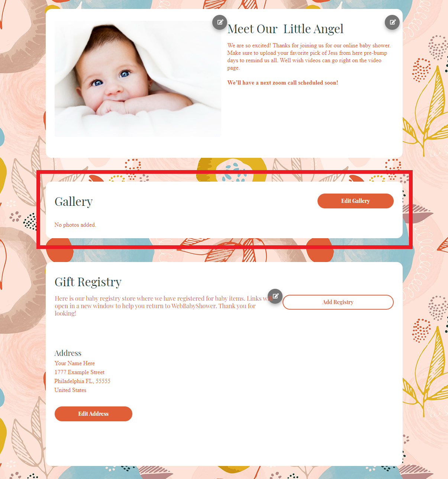Click the bold next zoom call scheduled text

(283, 83)
